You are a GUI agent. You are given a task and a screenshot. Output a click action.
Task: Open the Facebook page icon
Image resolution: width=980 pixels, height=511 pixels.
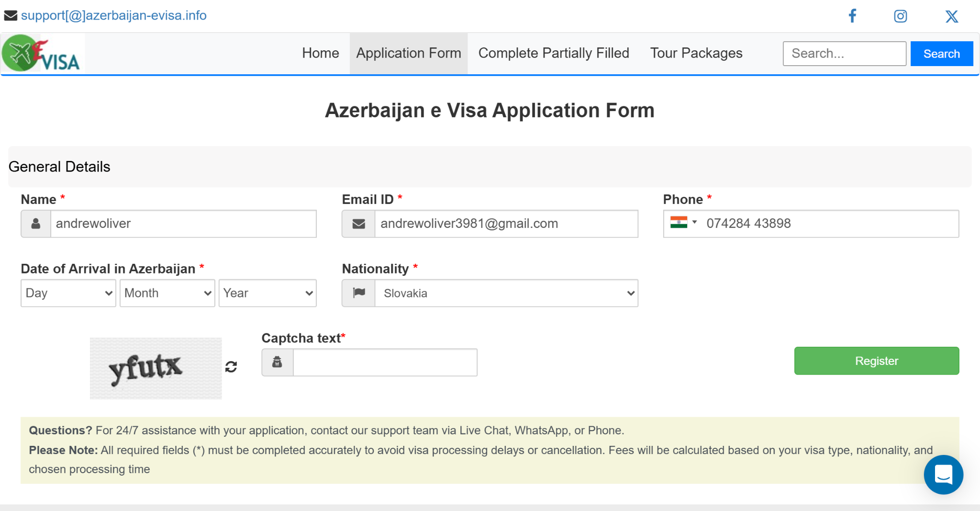[x=852, y=16]
